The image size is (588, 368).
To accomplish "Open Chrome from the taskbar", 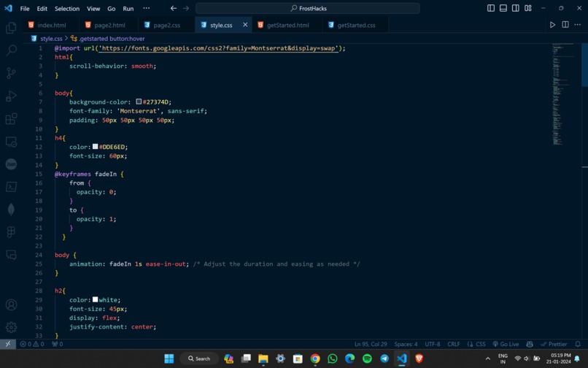I will click(315, 359).
